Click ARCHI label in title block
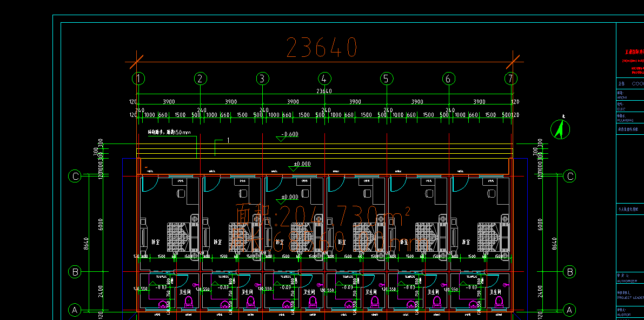 pyautogui.click(x=623, y=98)
